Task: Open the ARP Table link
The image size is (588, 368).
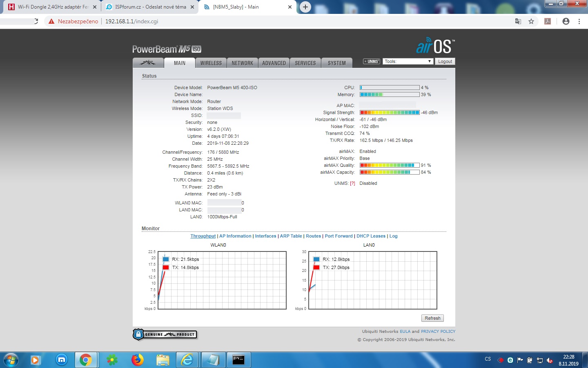Action: (x=291, y=236)
